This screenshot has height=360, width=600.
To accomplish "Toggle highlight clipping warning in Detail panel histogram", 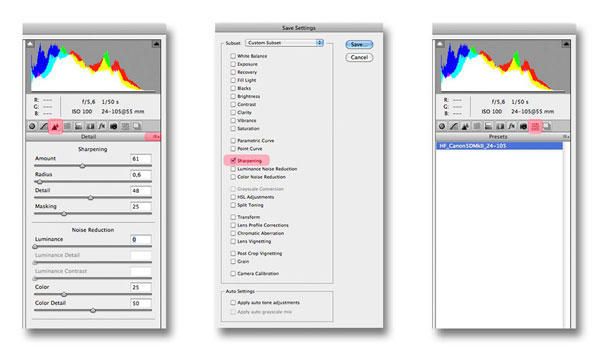I will [x=156, y=44].
